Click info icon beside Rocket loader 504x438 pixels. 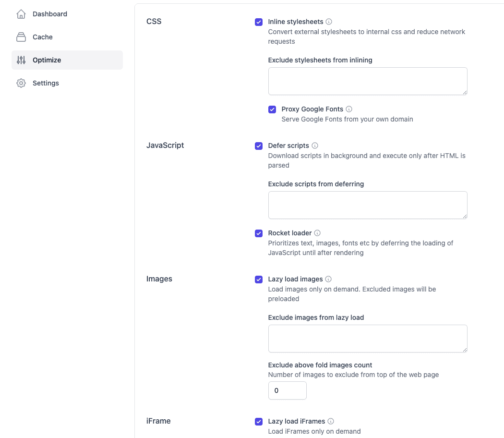tap(317, 233)
